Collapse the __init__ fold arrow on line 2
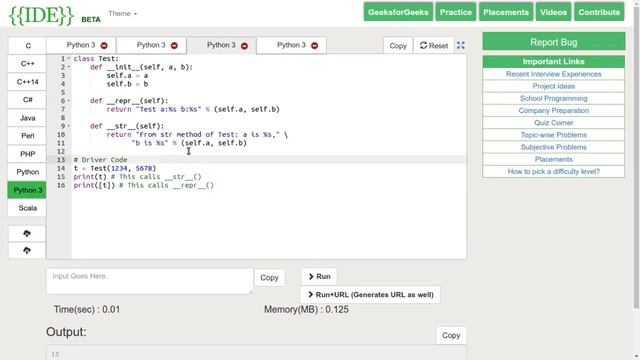This screenshot has height=360, width=640. point(69,67)
